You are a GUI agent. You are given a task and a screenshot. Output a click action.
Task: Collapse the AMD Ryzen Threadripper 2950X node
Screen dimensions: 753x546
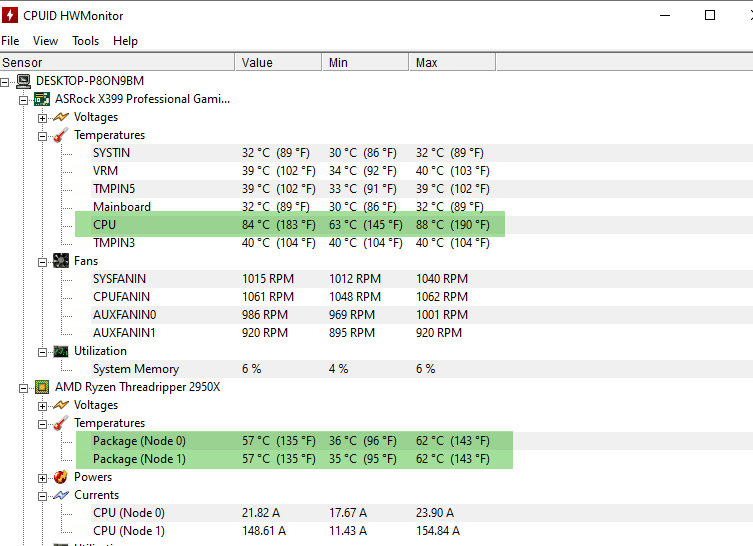pyautogui.click(x=24, y=388)
